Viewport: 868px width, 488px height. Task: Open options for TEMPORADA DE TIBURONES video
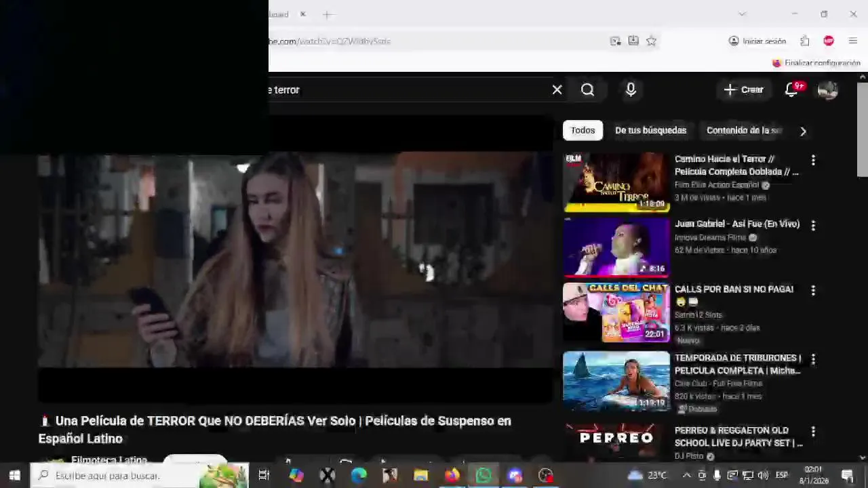point(813,359)
